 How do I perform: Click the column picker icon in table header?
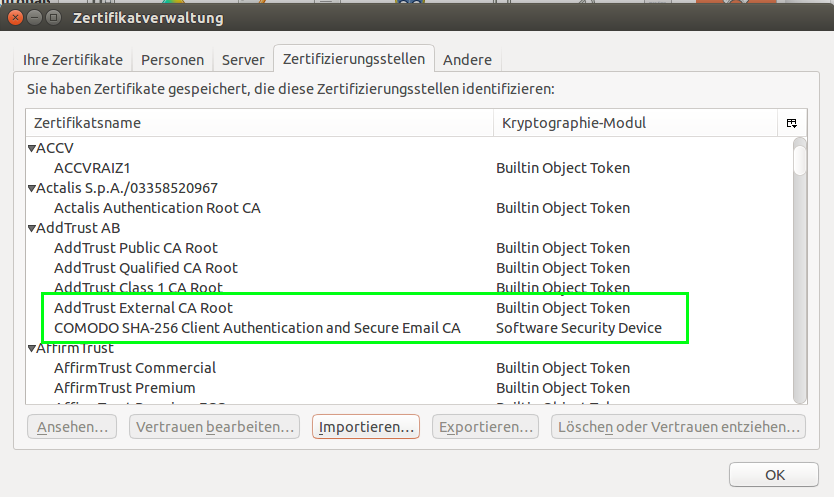click(x=791, y=123)
